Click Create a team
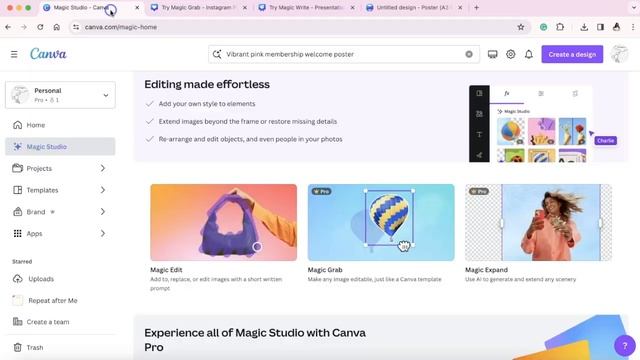This screenshot has width=640, height=360. coord(60,322)
